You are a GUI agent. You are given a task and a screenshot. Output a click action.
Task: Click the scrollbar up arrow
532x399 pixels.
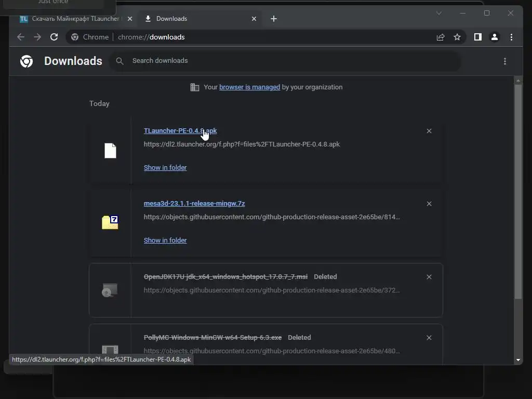click(518, 81)
